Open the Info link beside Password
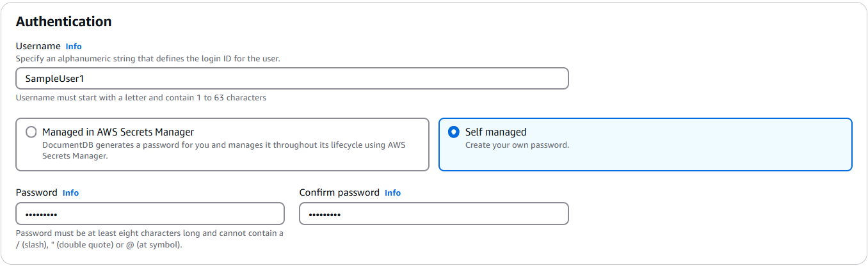Screen dimensions: 868x266 tap(70, 192)
